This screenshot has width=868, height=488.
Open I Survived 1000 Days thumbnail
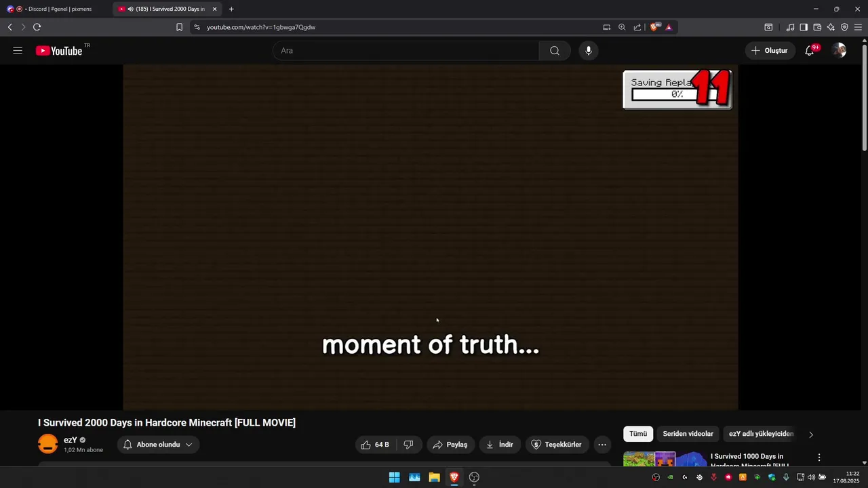[665, 459]
